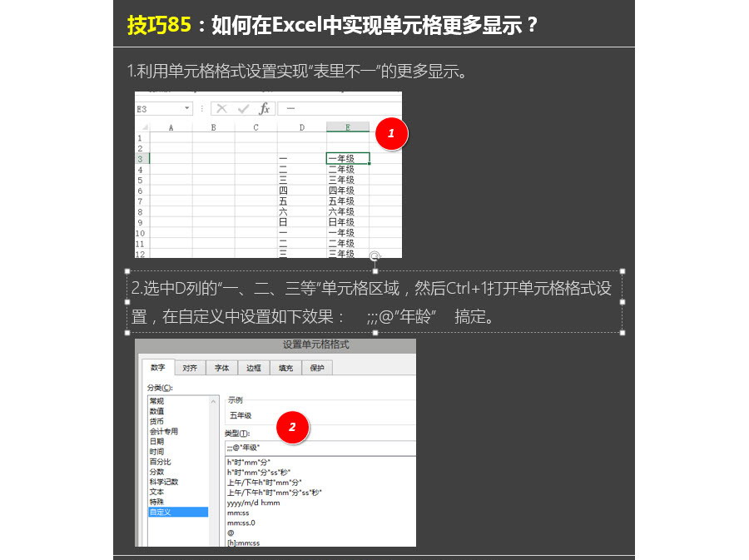Select the cell showing 五年级

tap(348, 201)
